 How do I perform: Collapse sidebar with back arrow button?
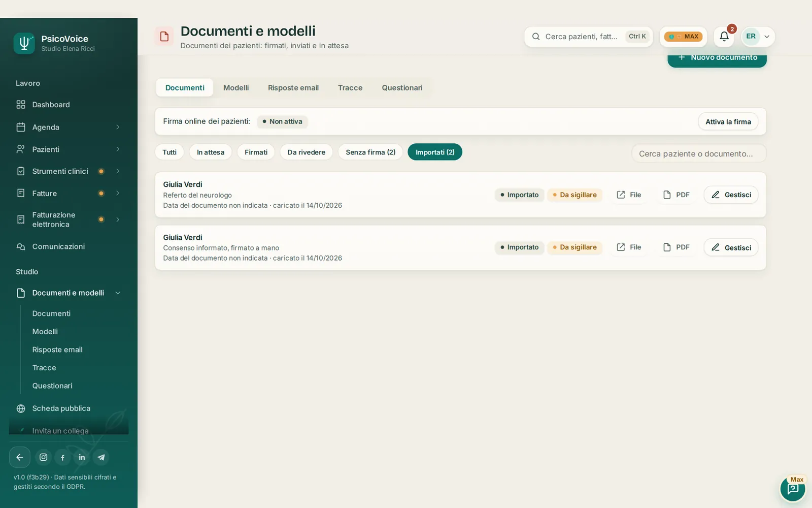20,457
